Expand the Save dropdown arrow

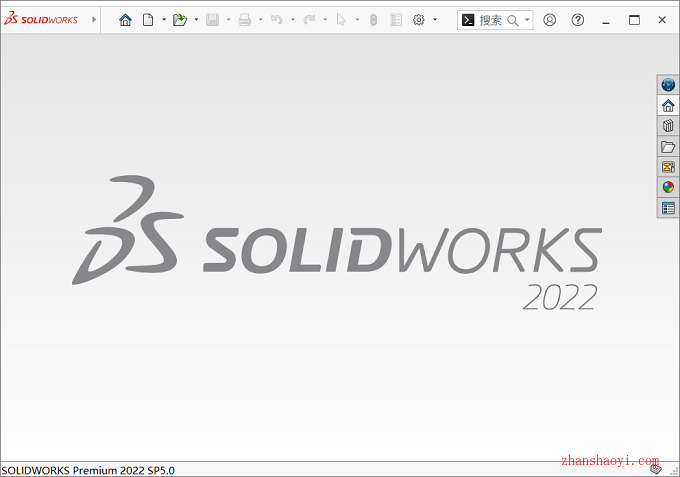228,20
